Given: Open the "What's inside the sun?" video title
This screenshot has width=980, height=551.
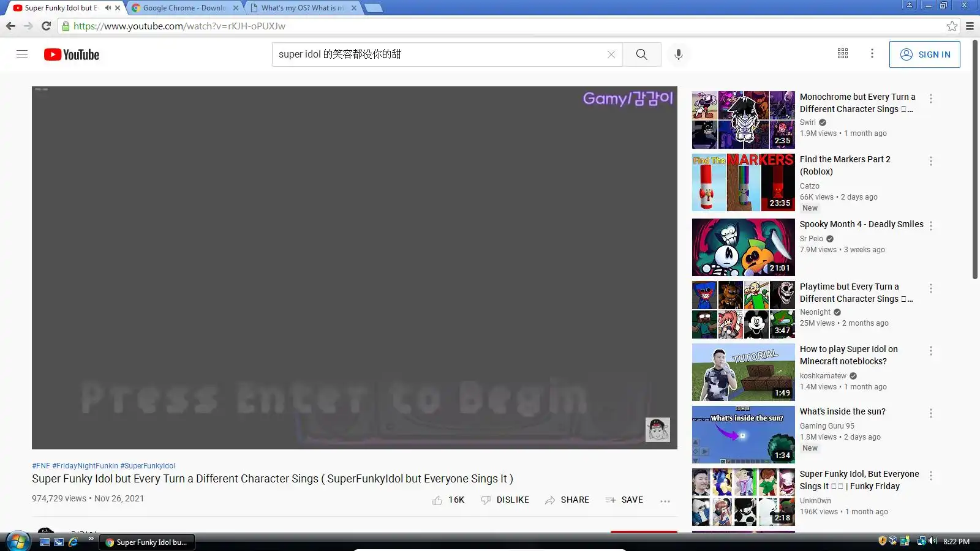Looking at the screenshot, I should pos(843,411).
